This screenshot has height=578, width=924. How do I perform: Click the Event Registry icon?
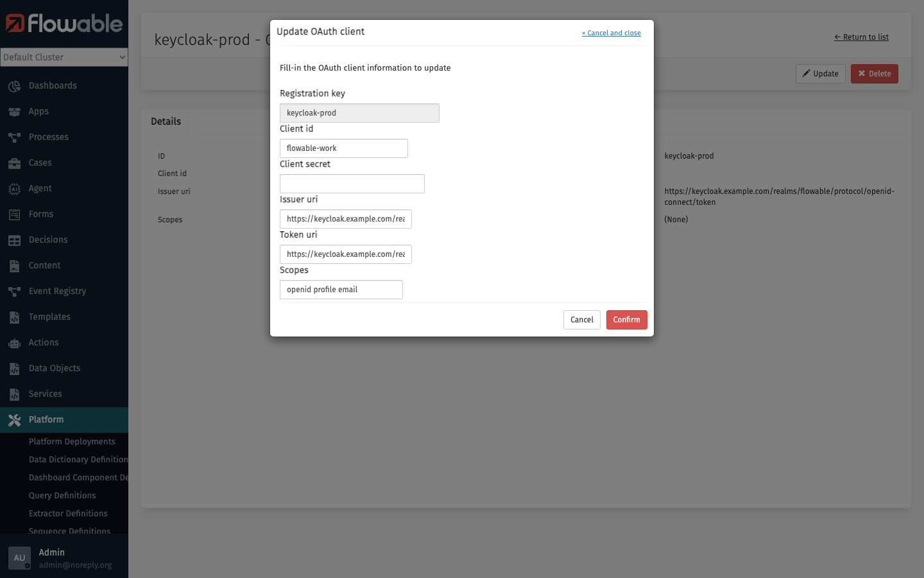point(14,291)
